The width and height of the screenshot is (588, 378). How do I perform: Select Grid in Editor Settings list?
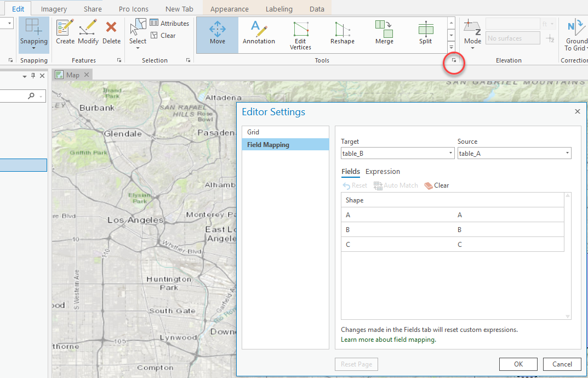253,132
